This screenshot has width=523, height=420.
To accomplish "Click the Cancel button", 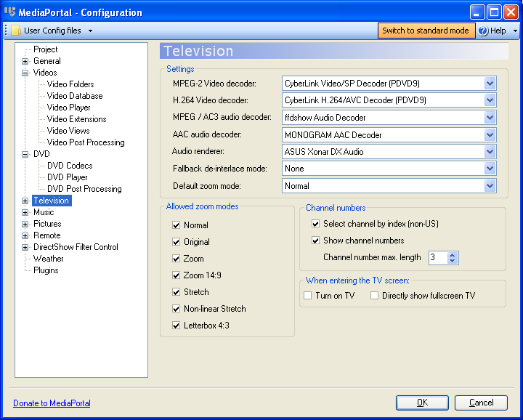I will click(x=481, y=403).
